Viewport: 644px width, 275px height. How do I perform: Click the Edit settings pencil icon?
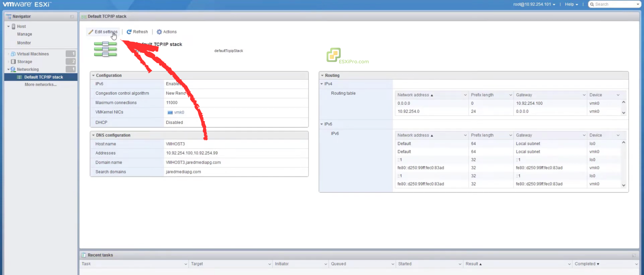click(x=91, y=32)
